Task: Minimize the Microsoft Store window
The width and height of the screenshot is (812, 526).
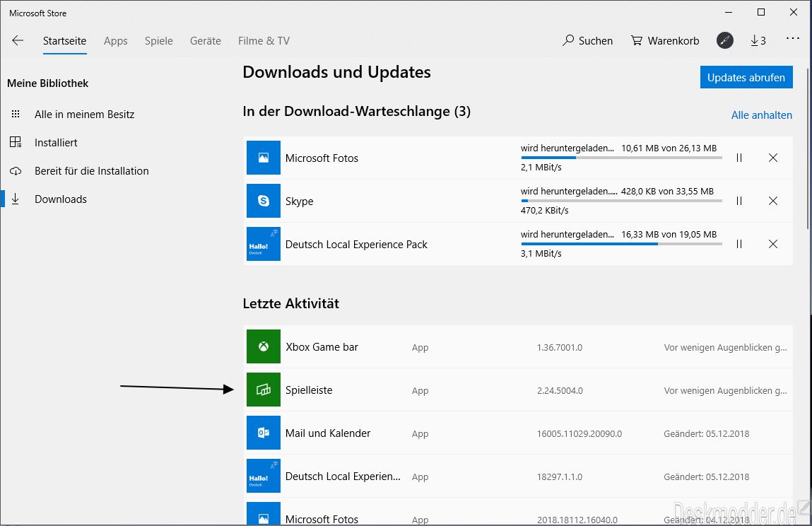Action: [x=729, y=12]
